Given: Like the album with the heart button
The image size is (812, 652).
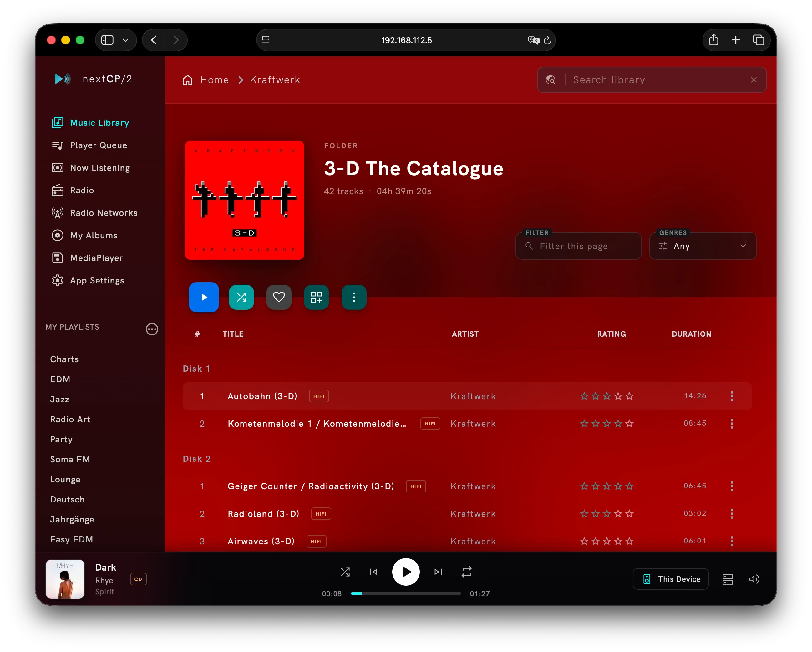Looking at the screenshot, I should coord(279,297).
